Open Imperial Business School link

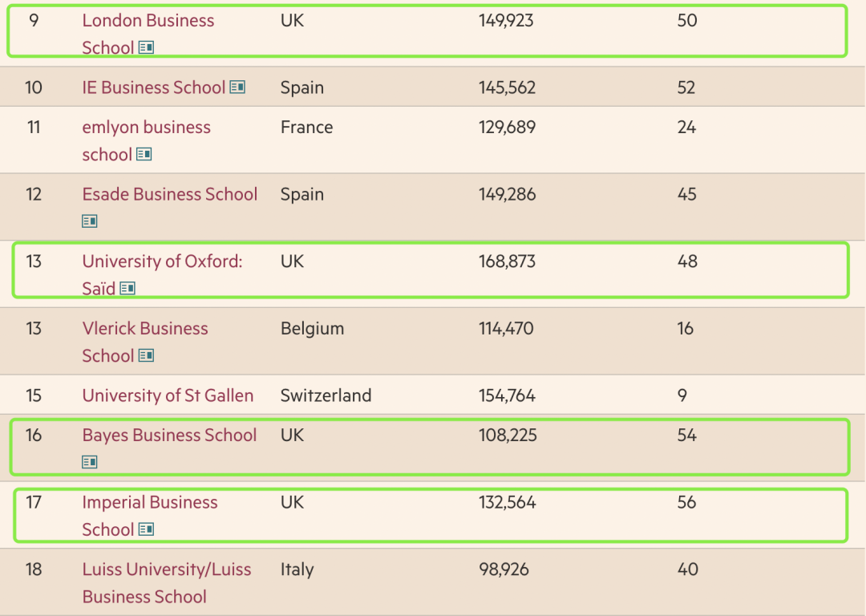click(x=150, y=516)
